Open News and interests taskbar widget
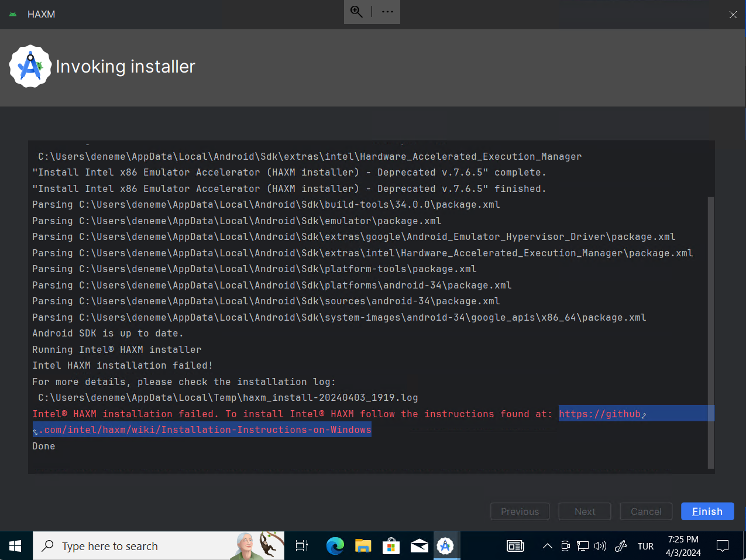The height and width of the screenshot is (560, 746). tap(515, 546)
